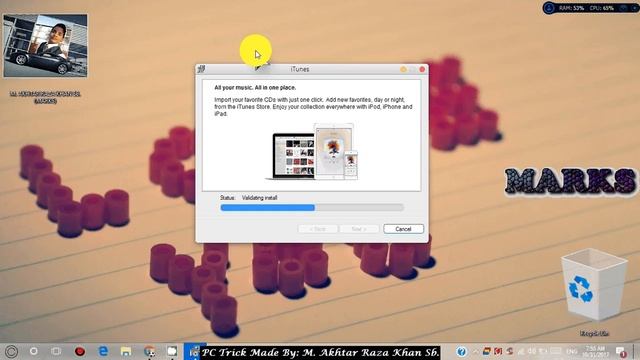Open the Start button on the taskbar
The height and width of the screenshot is (360, 640).
pos(11,351)
